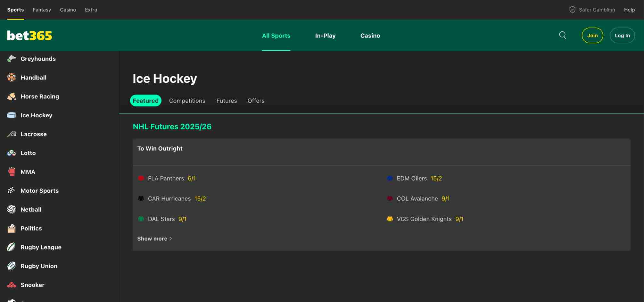
Task: Open the Extra top menu item
Action: (91, 10)
